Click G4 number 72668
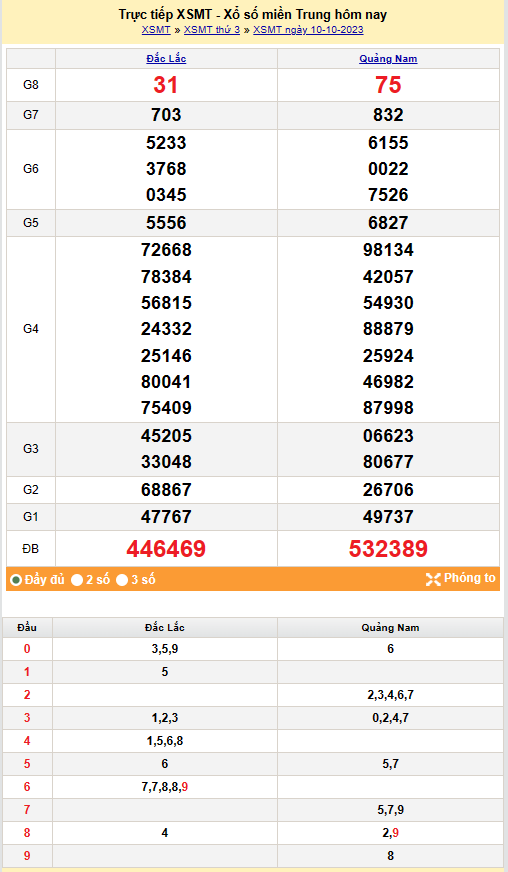This screenshot has height=872, width=508. 166,250
